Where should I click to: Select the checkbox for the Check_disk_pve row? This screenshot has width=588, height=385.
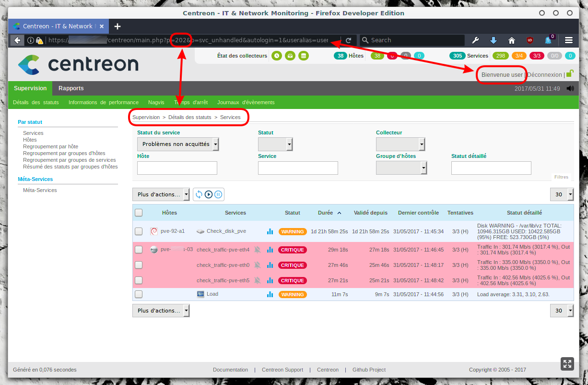pos(139,231)
